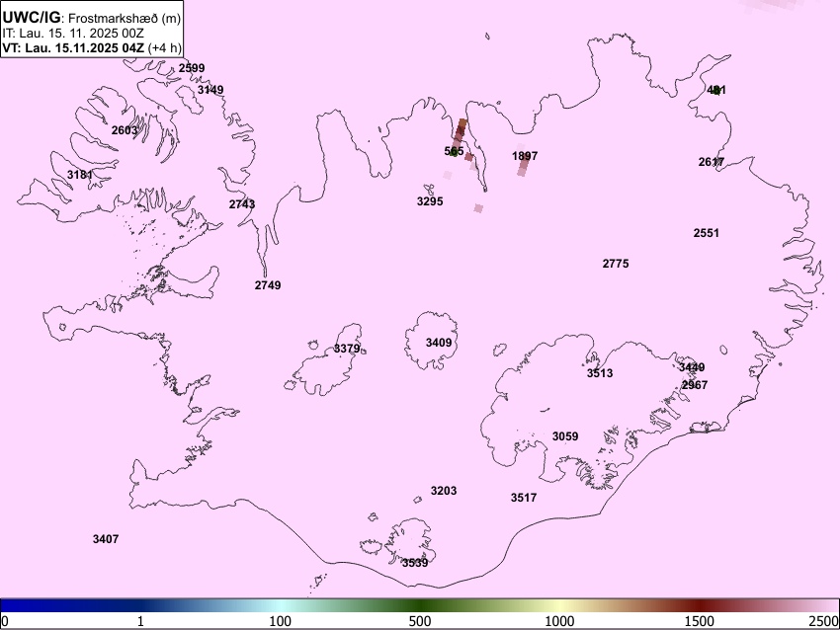The image size is (840, 630).
Task: Click the map value 3539
Action: (415, 563)
